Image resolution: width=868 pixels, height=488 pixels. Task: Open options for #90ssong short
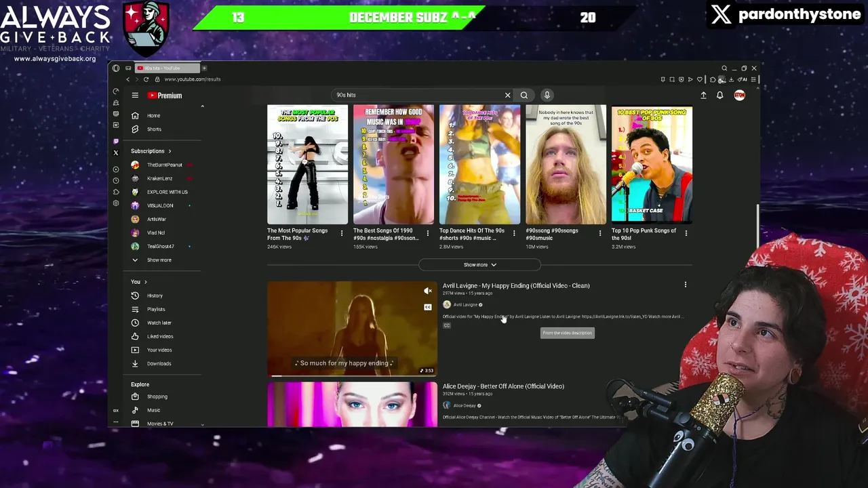click(600, 234)
